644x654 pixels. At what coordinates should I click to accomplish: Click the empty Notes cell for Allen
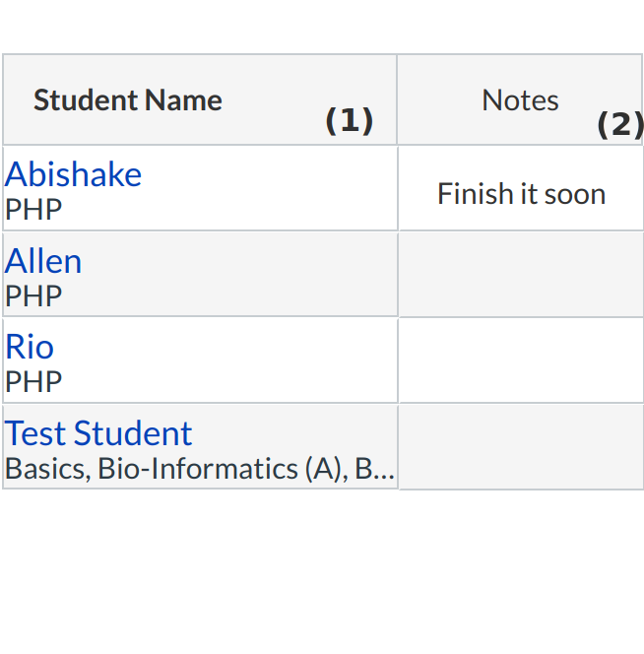[x=521, y=275]
